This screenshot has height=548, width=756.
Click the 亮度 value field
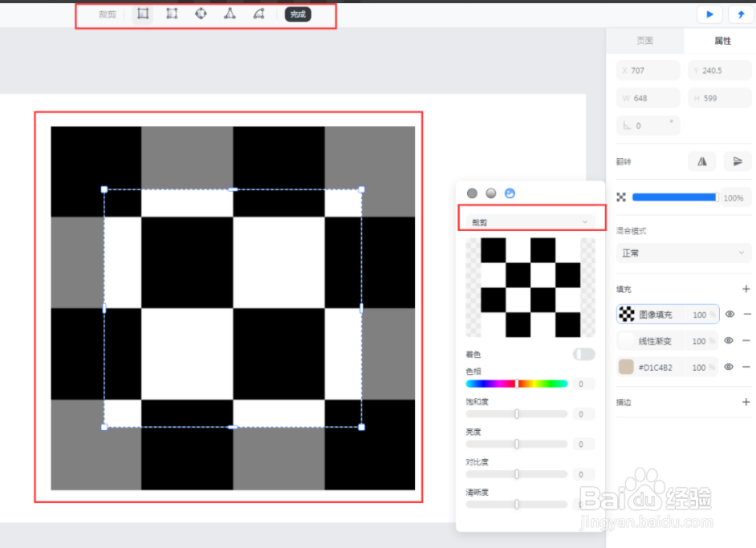point(583,444)
